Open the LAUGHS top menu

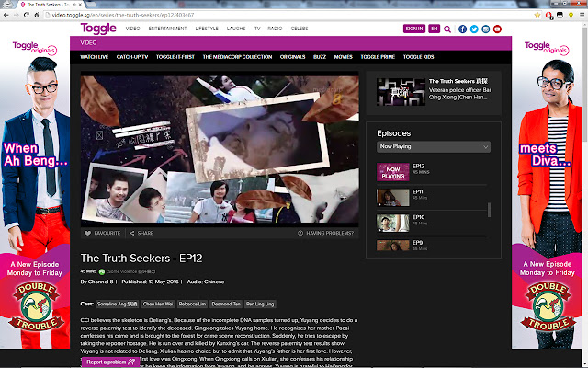pyautogui.click(x=236, y=29)
